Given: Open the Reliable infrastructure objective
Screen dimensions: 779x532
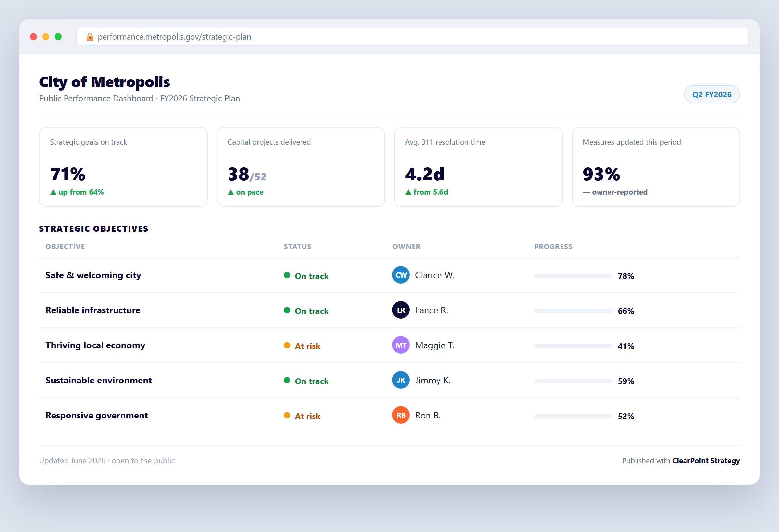Looking at the screenshot, I should pyautogui.click(x=93, y=310).
